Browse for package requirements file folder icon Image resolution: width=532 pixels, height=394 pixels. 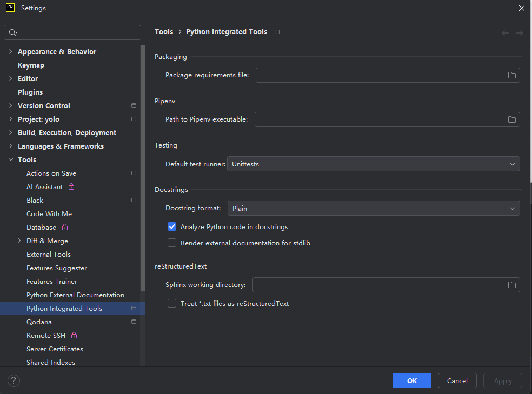[x=511, y=75]
